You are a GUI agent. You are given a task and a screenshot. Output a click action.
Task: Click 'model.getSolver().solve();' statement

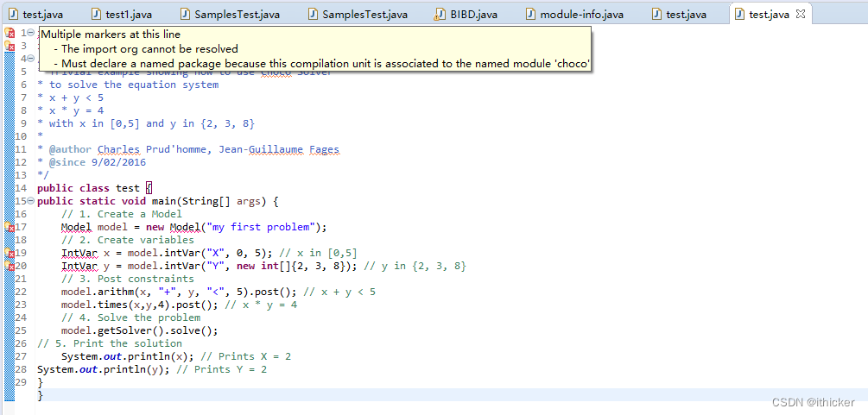pyautogui.click(x=140, y=330)
